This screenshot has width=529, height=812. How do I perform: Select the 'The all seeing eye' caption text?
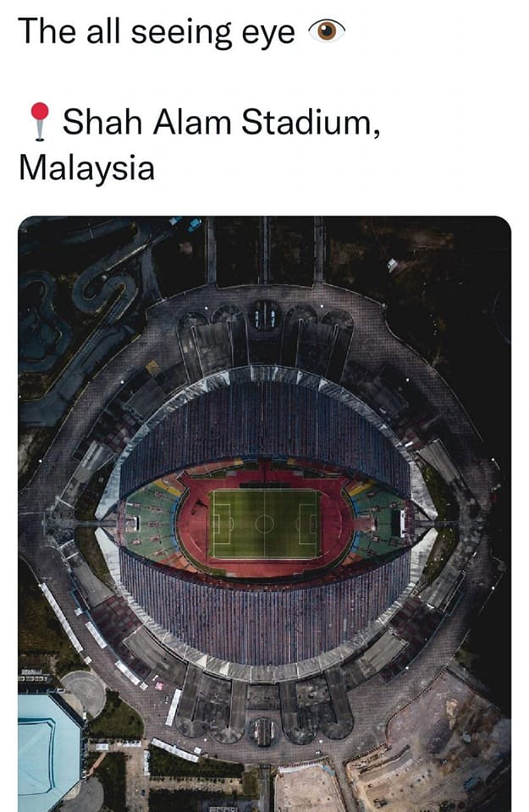(157, 31)
